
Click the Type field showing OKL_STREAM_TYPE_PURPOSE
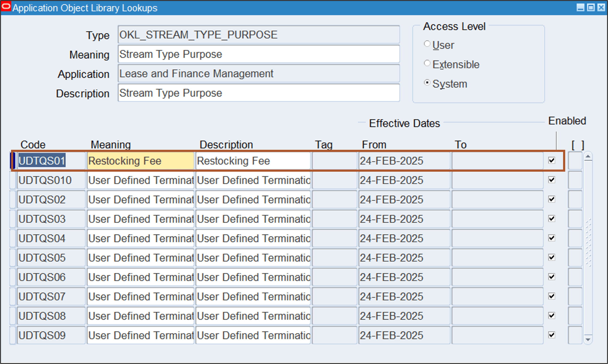[258, 34]
